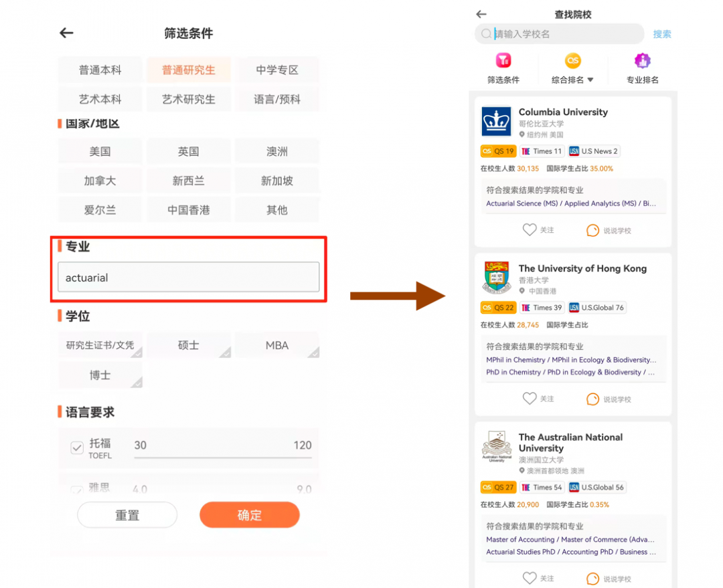Follow Columbia University with the heart icon
Viewport: 723px width, 588px height.
coord(530,229)
